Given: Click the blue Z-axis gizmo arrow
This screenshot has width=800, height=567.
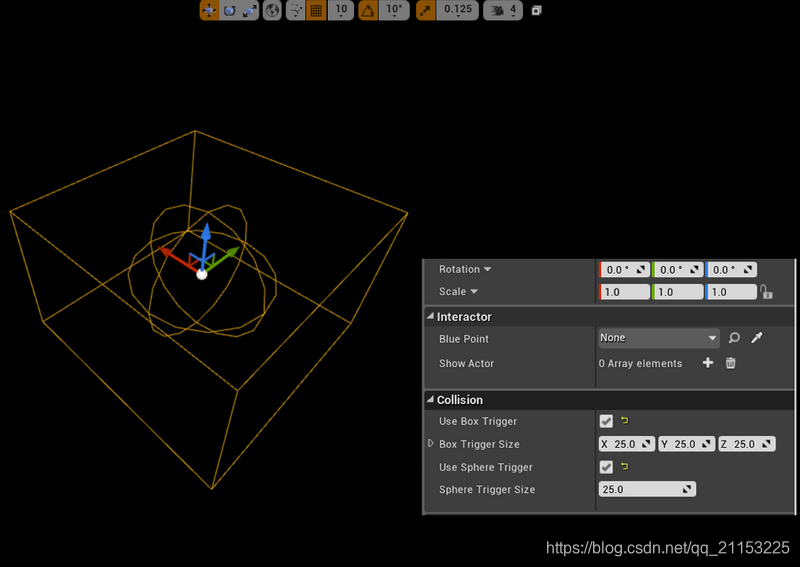Looking at the screenshot, I should pos(206,232).
